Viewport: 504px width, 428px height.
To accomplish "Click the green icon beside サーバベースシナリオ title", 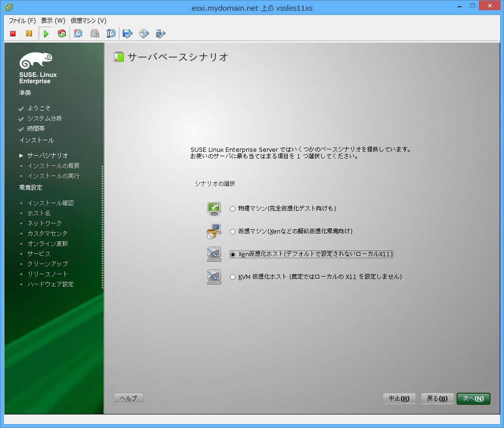I will [x=119, y=57].
